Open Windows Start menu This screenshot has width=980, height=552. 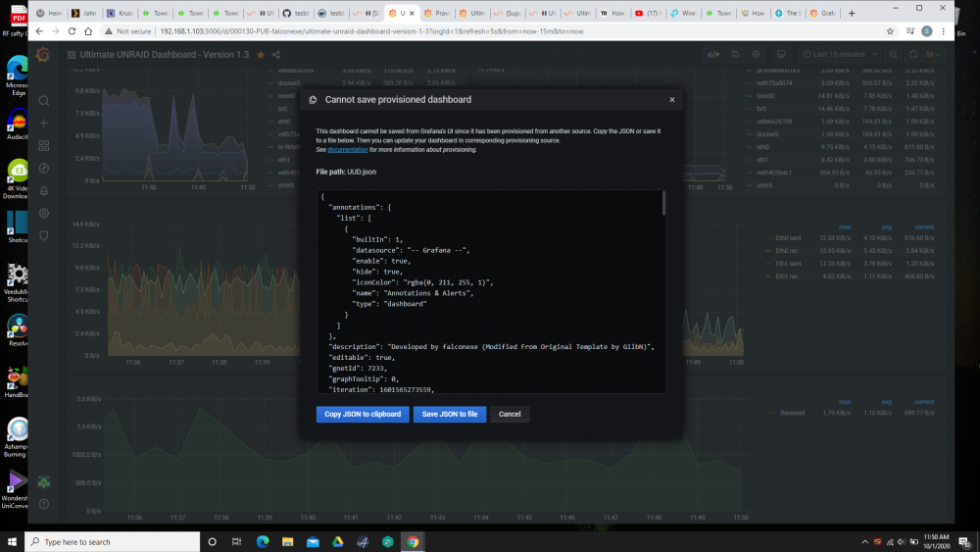(12, 542)
